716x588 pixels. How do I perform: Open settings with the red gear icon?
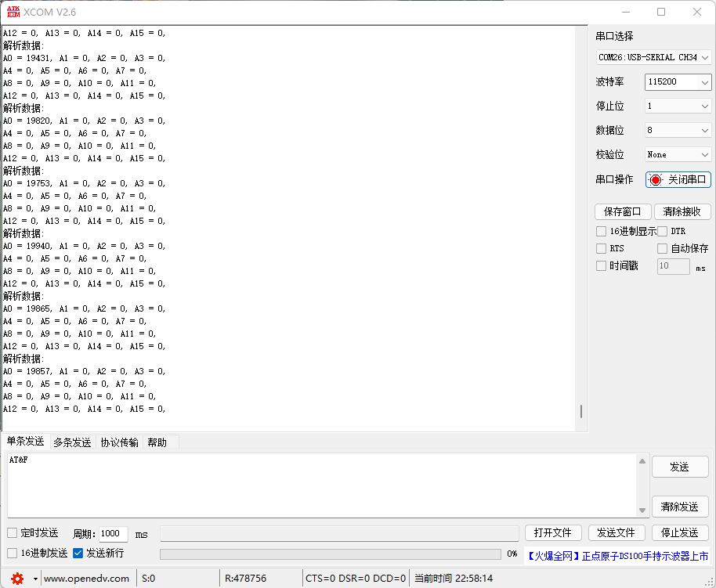tap(17, 579)
